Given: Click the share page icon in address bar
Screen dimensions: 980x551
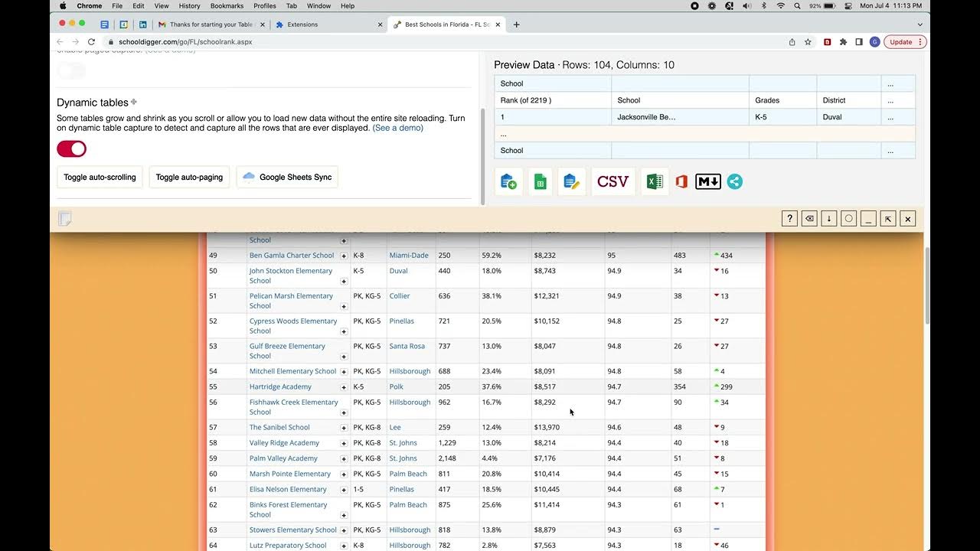Looking at the screenshot, I should coord(792,42).
